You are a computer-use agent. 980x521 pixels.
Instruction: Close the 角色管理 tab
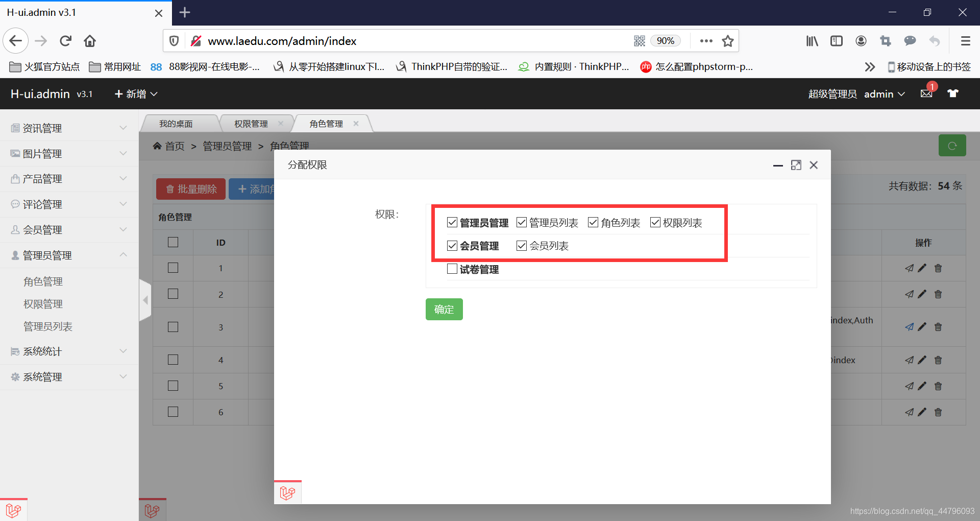pyautogui.click(x=356, y=124)
